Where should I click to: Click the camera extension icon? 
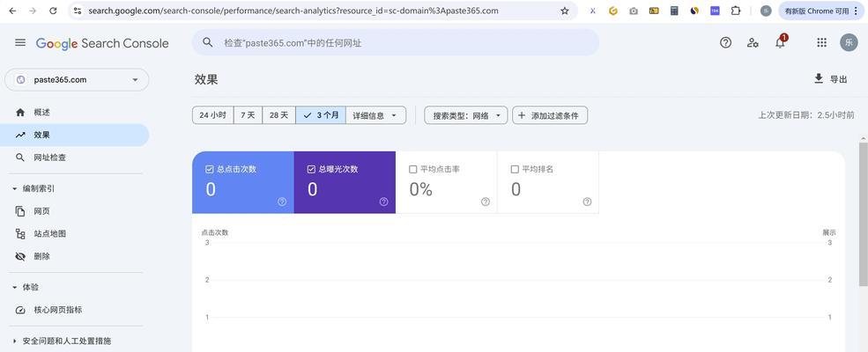click(x=634, y=11)
